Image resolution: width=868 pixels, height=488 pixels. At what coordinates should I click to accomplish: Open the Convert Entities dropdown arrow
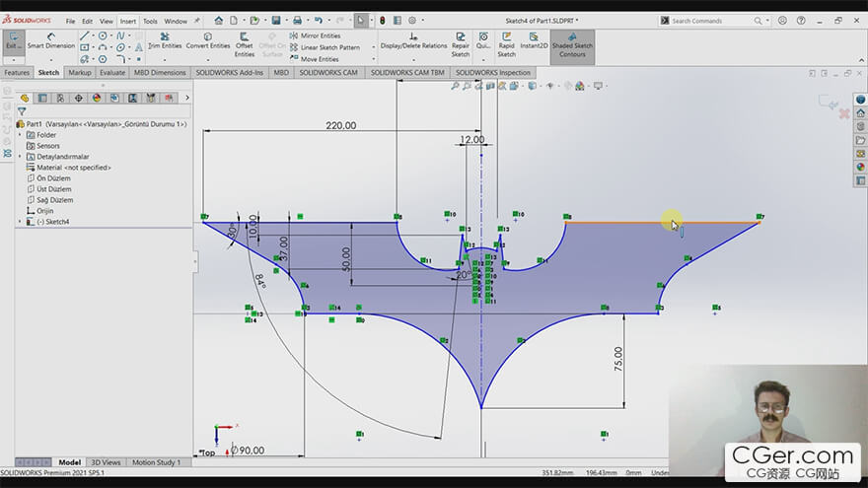tap(207, 59)
